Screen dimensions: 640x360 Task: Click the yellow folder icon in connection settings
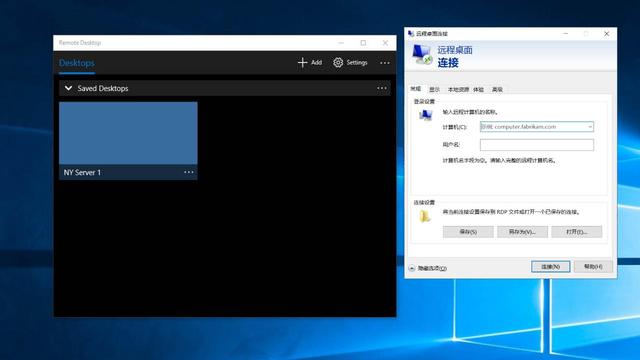click(x=425, y=216)
